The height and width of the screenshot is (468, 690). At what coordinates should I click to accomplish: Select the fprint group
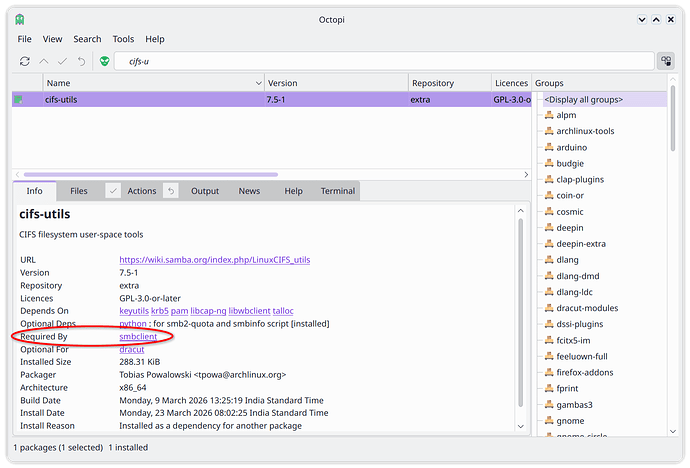[x=567, y=388]
